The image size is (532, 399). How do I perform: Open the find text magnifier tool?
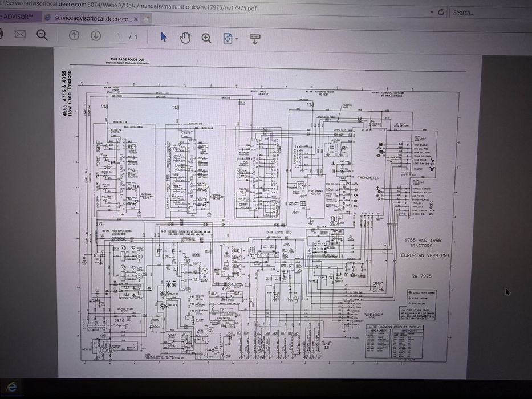42,35
